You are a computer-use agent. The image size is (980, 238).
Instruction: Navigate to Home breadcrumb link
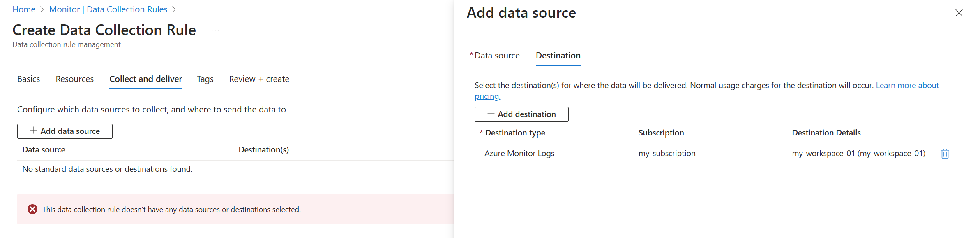24,9
